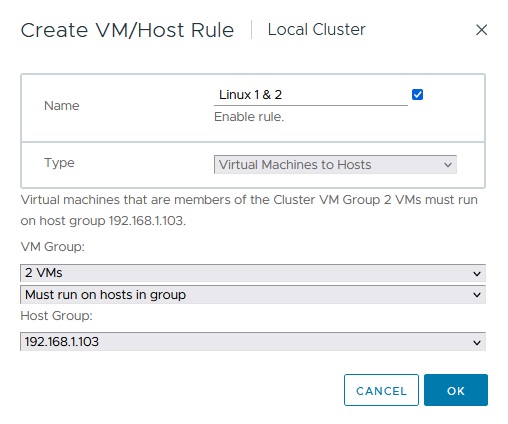508x424 pixels.
Task: Click the rule description text about Cluster VM Group
Action: pos(249,210)
